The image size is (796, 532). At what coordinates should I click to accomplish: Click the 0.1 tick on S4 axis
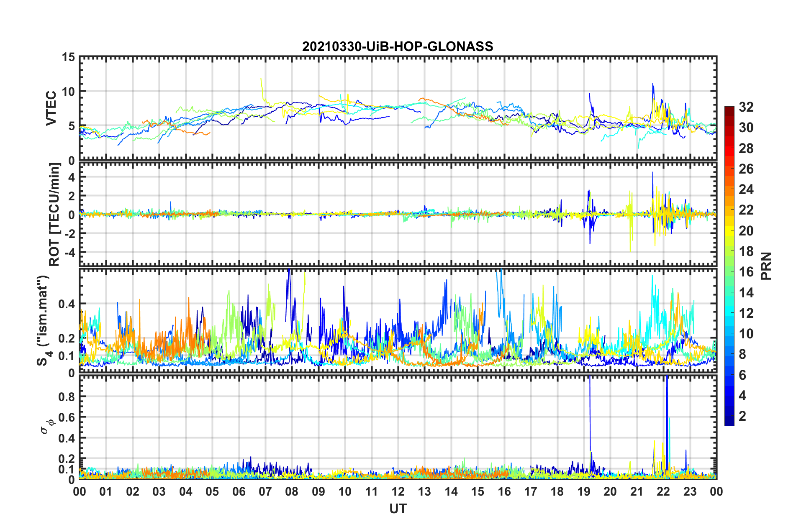click(67, 356)
